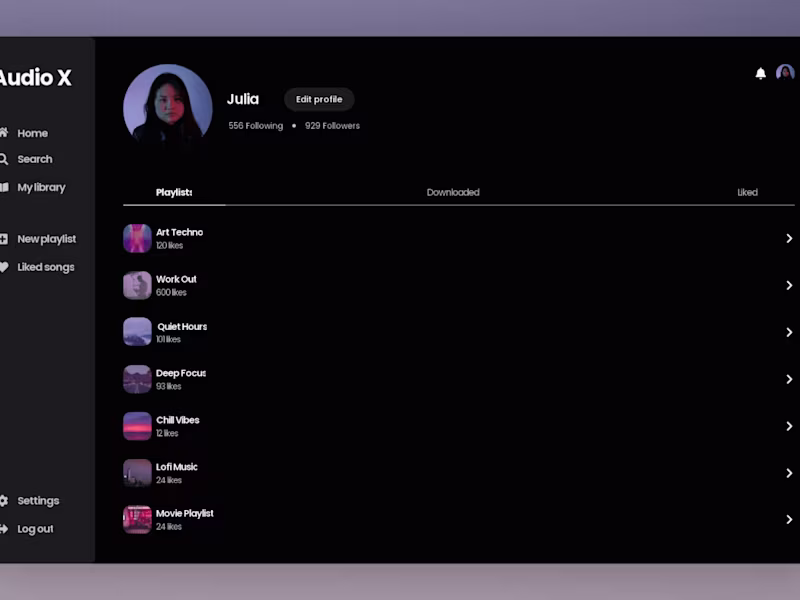Open the My library book icon
Image resolution: width=800 pixels, height=600 pixels.
click(x=4, y=187)
